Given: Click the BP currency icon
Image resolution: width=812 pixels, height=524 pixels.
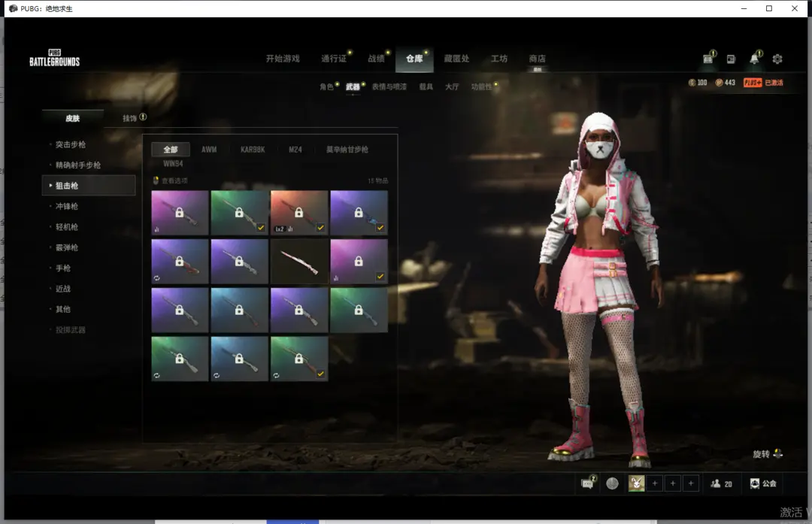Looking at the screenshot, I should (x=719, y=83).
